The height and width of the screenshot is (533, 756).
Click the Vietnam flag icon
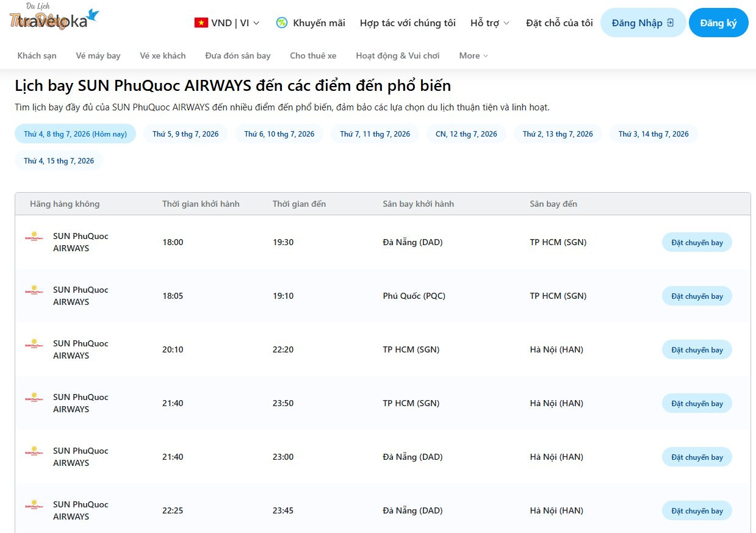201,23
